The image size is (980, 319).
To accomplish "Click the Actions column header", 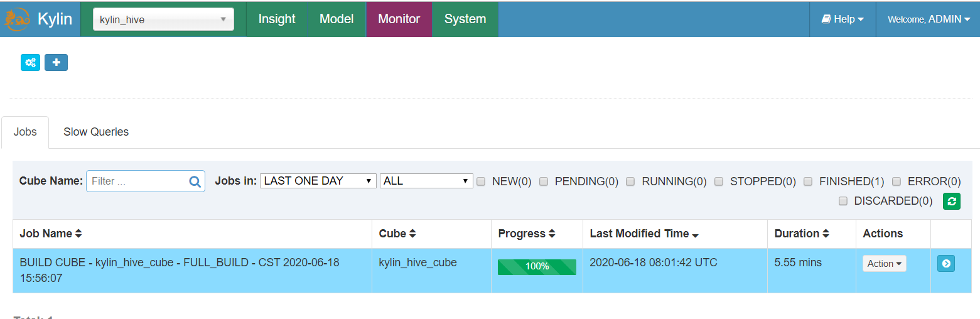I will [x=883, y=234].
